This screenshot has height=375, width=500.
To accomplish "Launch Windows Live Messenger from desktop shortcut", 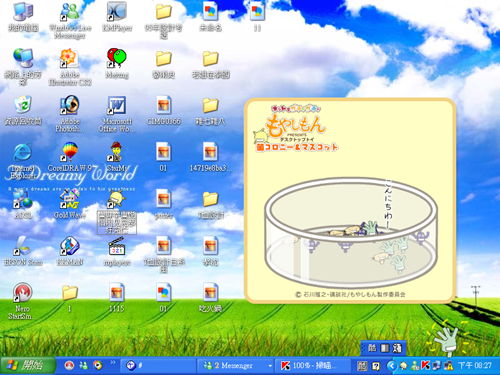I will [70, 21].
